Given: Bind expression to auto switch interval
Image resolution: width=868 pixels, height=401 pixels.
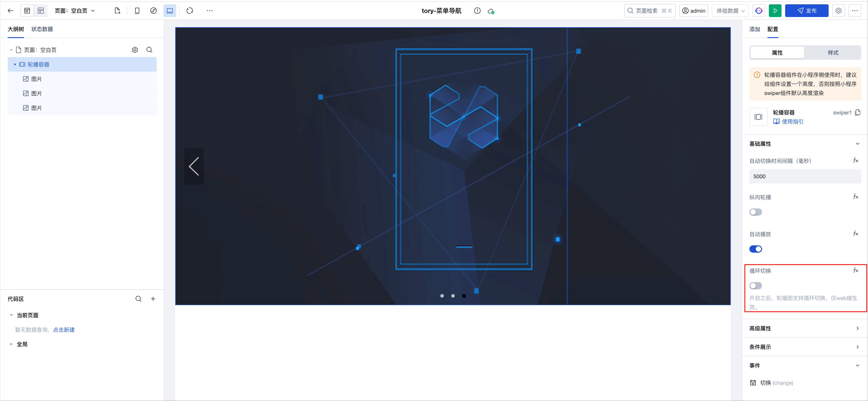Looking at the screenshot, I should [856, 161].
